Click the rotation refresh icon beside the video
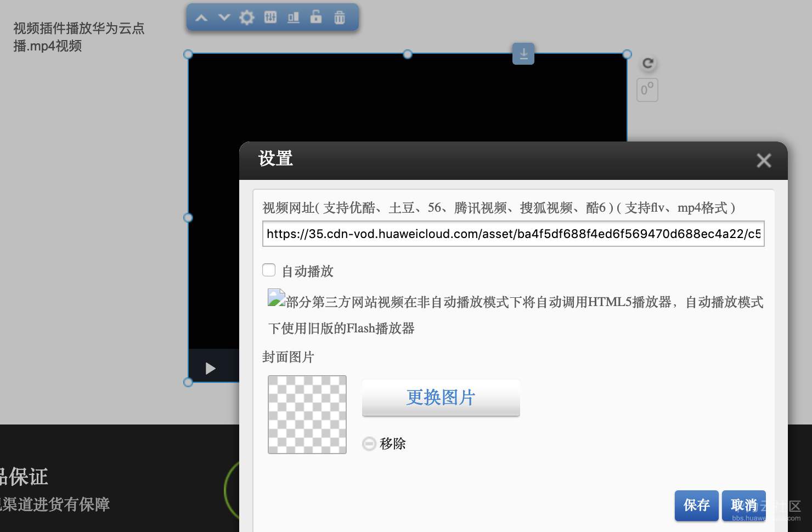This screenshot has width=812, height=532. [x=647, y=63]
